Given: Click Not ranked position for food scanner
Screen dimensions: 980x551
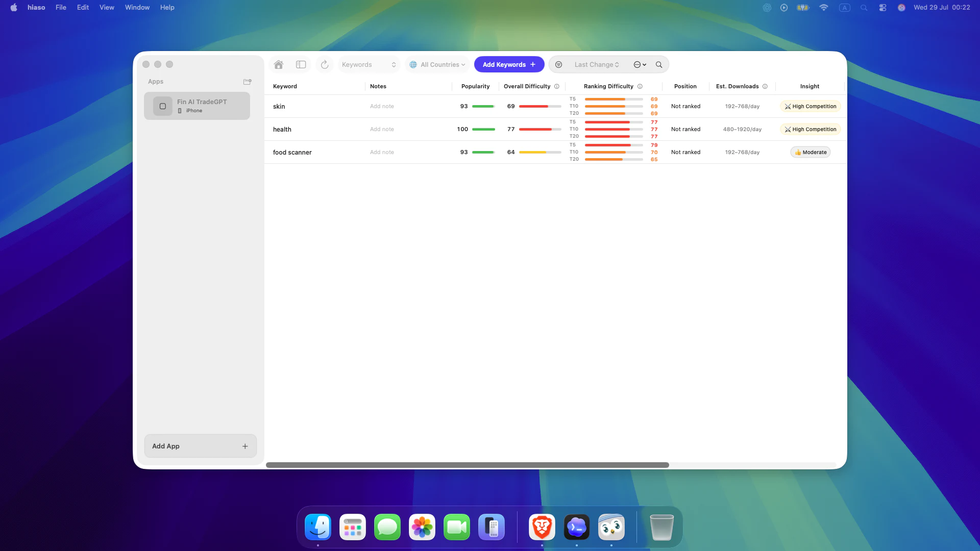Looking at the screenshot, I should [x=685, y=152].
